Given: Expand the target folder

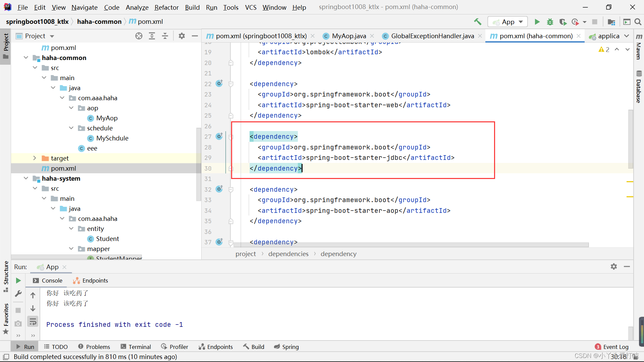Looking at the screenshot, I should point(35,158).
